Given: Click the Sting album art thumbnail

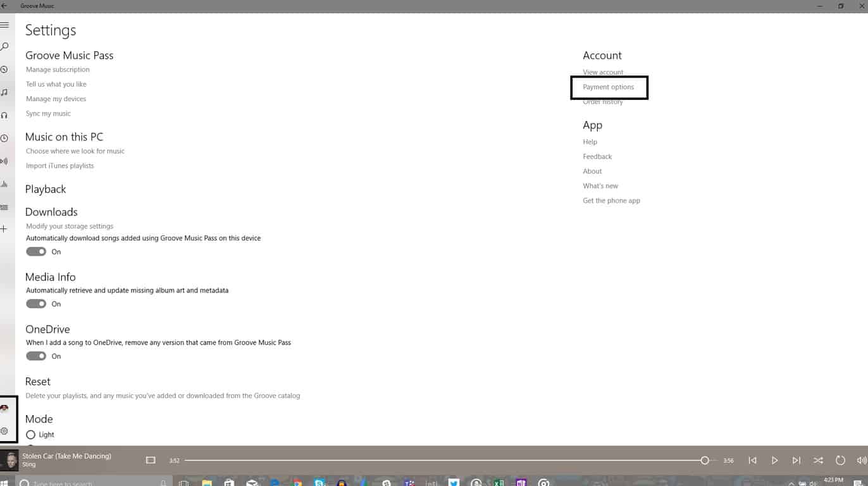Looking at the screenshot, I should (x=9, y=460).
